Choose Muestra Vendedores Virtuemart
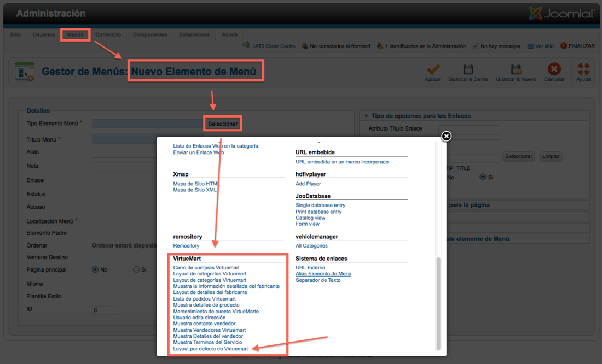Screen dimensions: 602x364 209,330
